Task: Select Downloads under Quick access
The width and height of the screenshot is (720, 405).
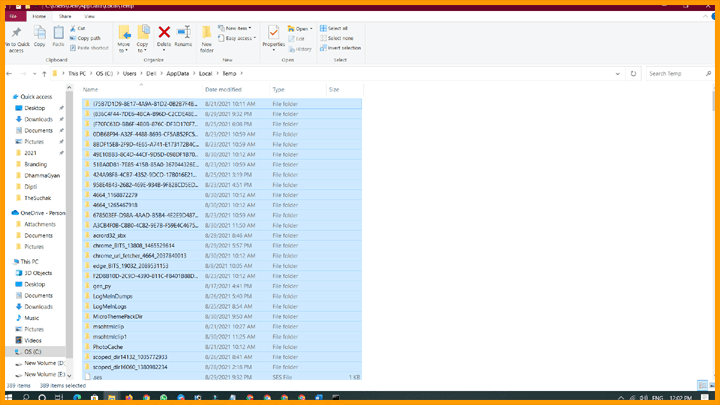Action: point(39,119)
